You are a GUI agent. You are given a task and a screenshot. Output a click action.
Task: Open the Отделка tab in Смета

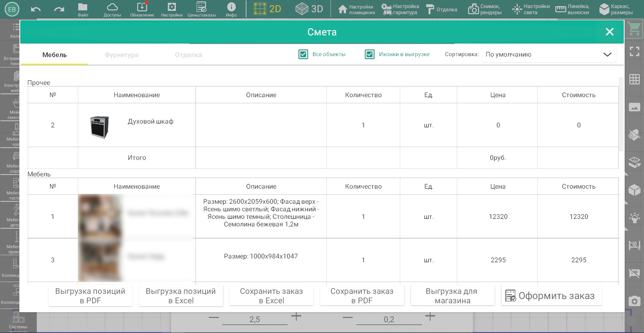(x=188, y=55)
